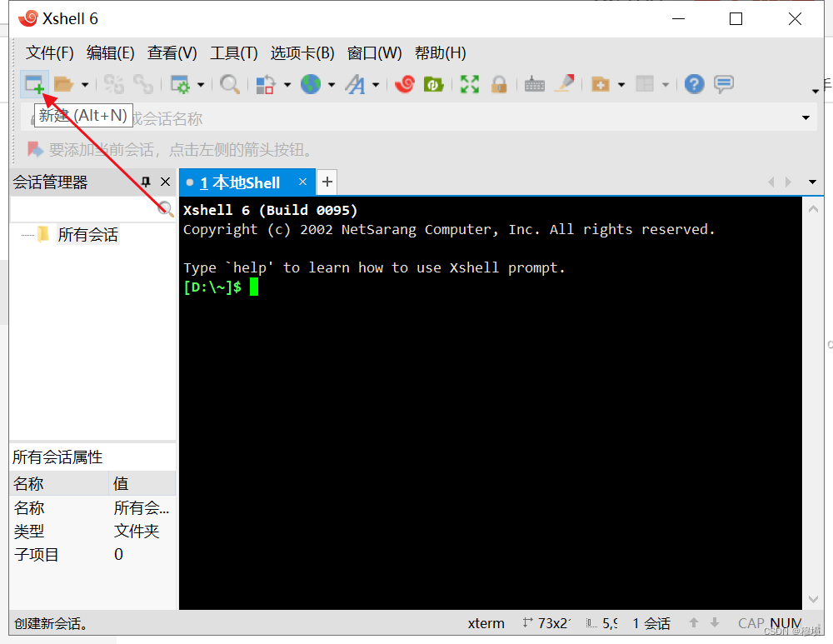Click the New session toolbar icon
The image size is (833, 644).
[x=34, y=84]
